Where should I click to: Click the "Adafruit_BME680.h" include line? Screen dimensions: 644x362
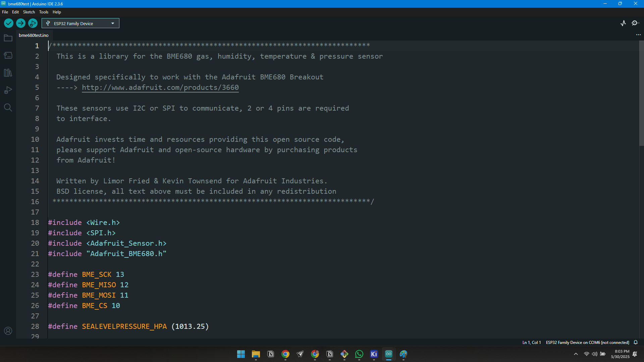point(107,254)
